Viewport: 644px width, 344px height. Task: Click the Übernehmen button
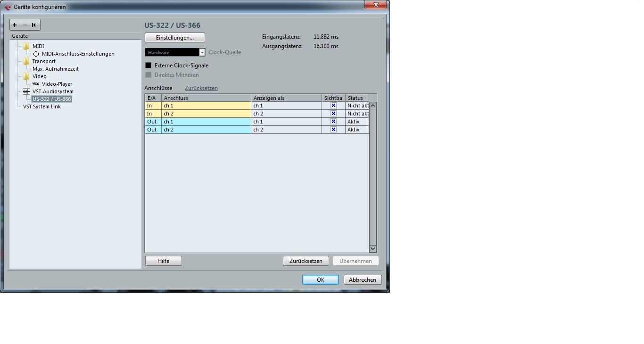tap(356, 261)
